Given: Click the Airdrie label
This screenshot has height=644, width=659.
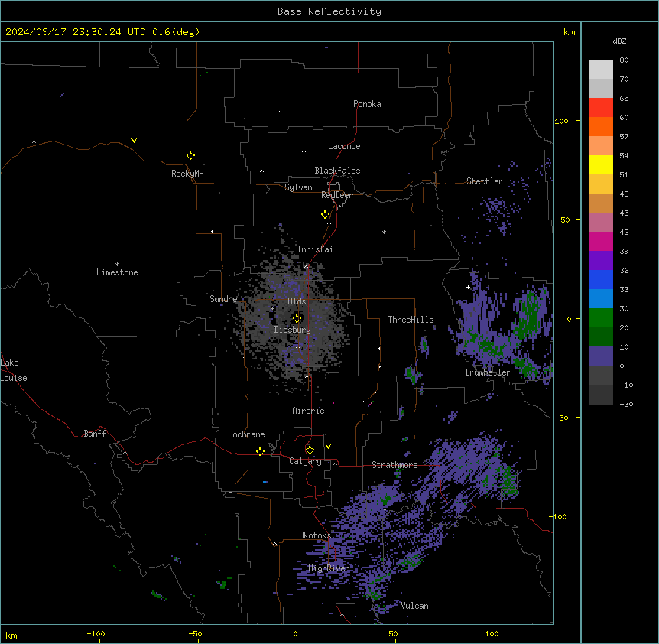Looking at the screenshot, I should click(309, 411).
